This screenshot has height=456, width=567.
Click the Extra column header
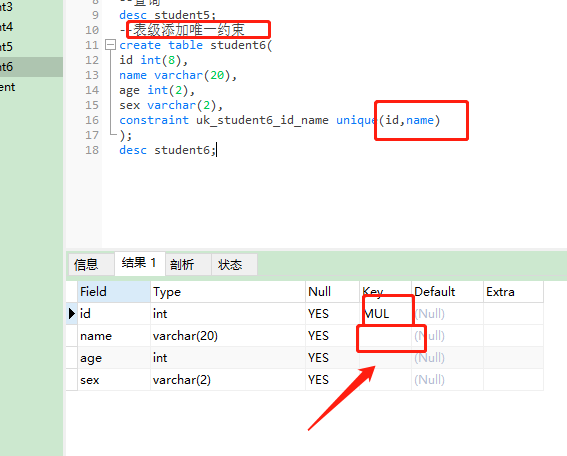(x=513, y=292)
